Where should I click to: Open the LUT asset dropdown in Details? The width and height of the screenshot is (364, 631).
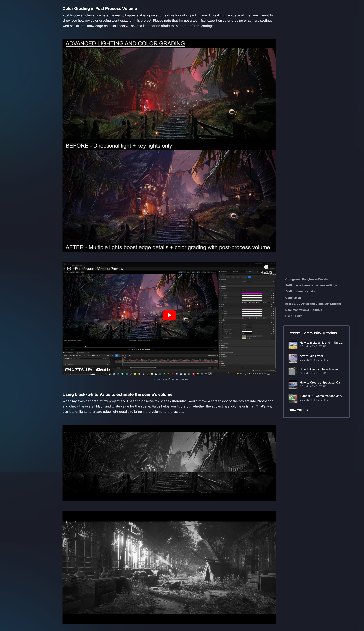click(261, 336)
